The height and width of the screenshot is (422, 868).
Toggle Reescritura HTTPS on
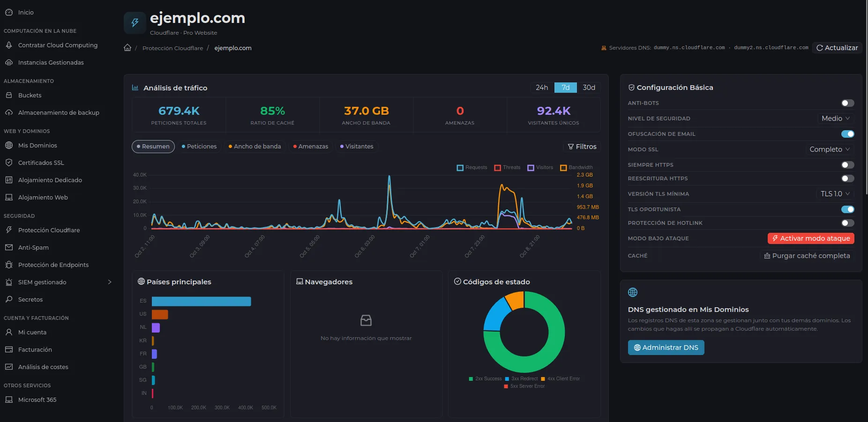click(848, 178)
